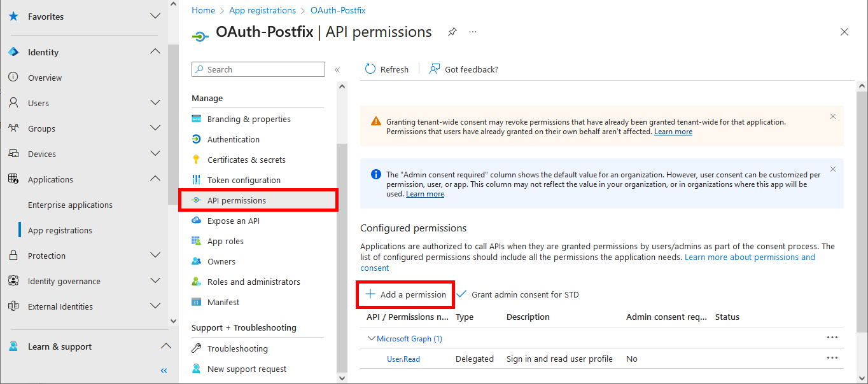View the app Owners

[220, 261]
